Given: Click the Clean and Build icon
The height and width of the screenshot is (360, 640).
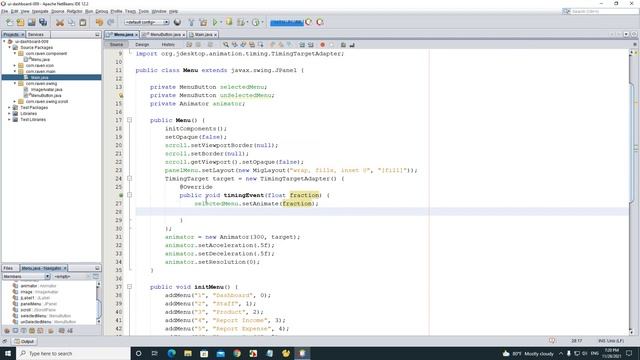Looking at the screenshot, I should pos(203,22).
